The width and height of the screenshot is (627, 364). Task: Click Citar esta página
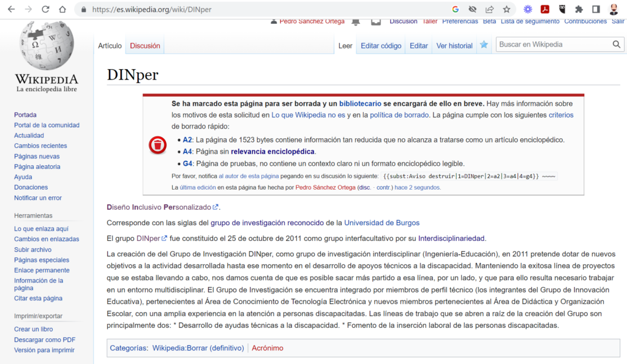38,298
